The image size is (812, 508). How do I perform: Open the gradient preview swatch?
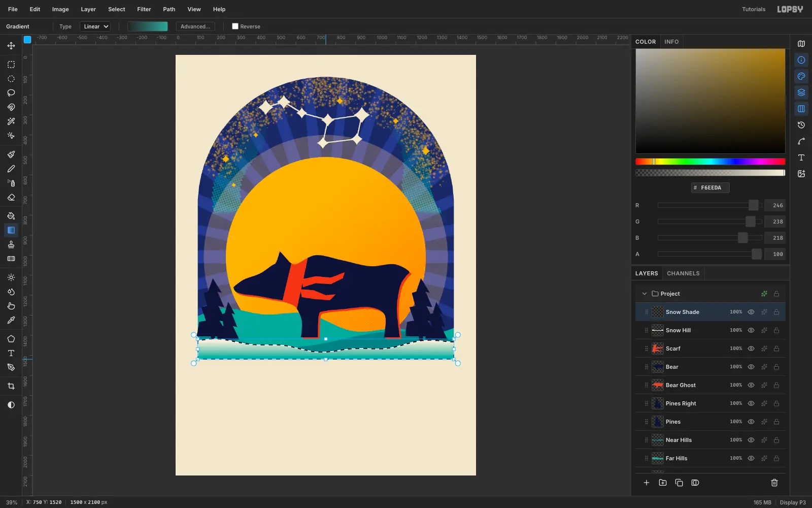point(148,26)
